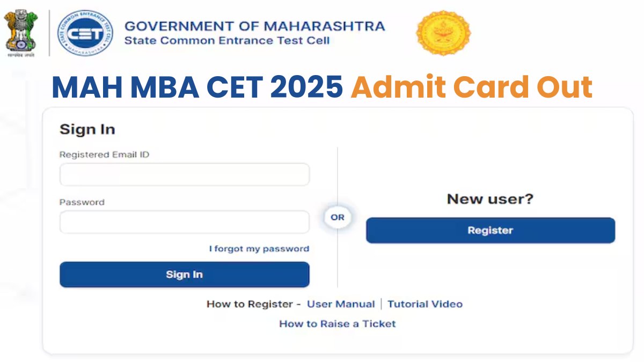This screenshot has width=644, height=362.
Task: Focus the Password input field
Action: 184,222
